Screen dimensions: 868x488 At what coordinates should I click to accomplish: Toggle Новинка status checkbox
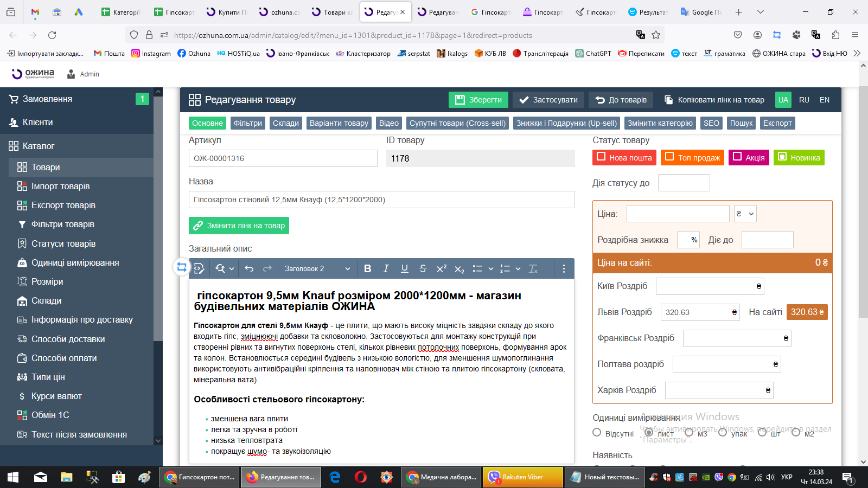coord(782,157)
